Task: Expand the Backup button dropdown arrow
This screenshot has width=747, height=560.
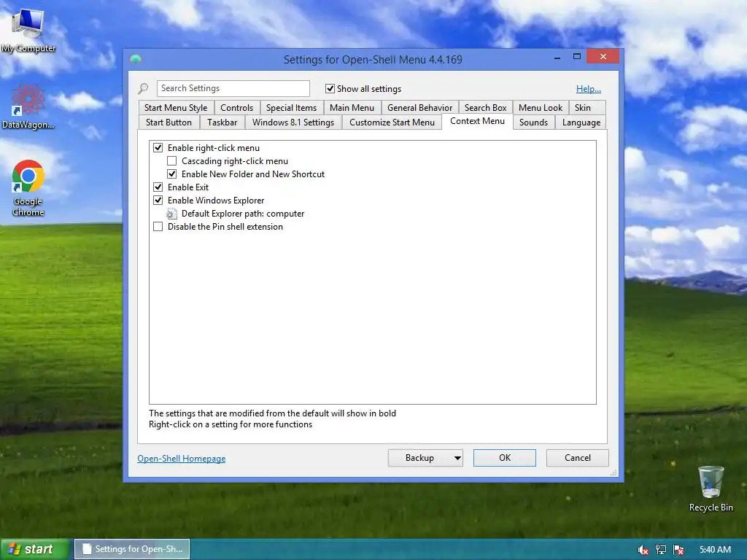Action: pyautogui.click(x=457, y=458)
